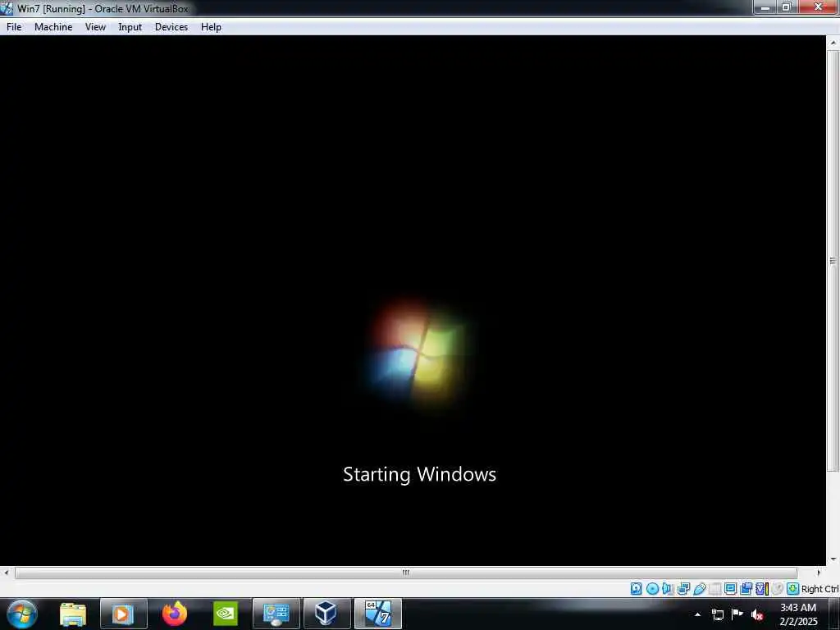
Task: Switch to VirtualBox Manager in the taskbar
Action: point(326,614)
